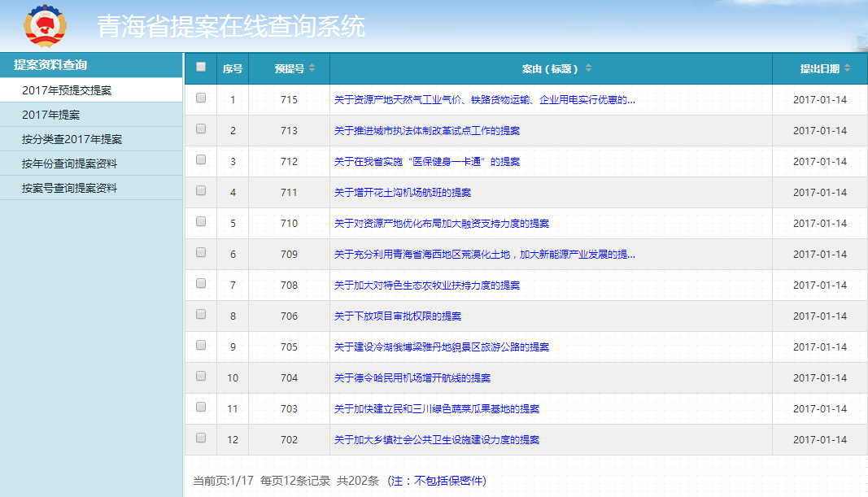Viewport: 868px width, 497px height.
Task: View proposal on 增开花土沟机场航班
Action: (x=402, y=192)
